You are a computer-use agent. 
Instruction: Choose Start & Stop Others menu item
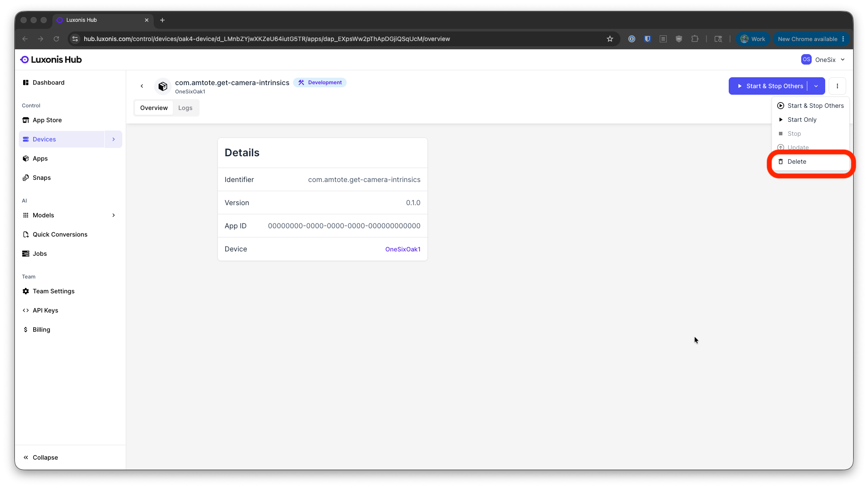point(811,106)
